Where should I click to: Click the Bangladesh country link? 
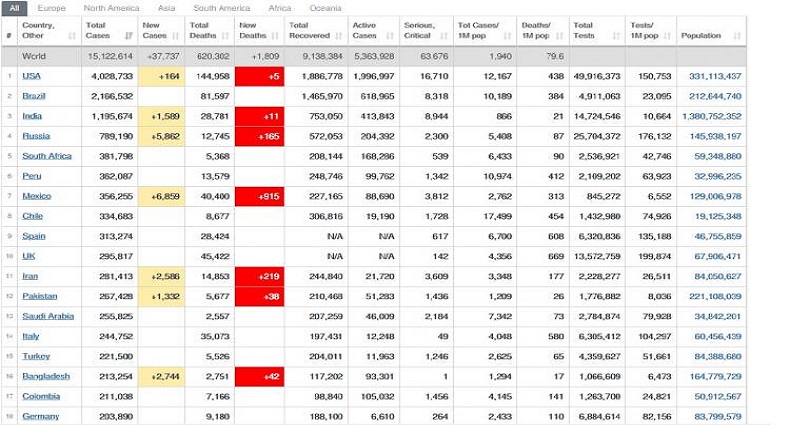point(46,376)
